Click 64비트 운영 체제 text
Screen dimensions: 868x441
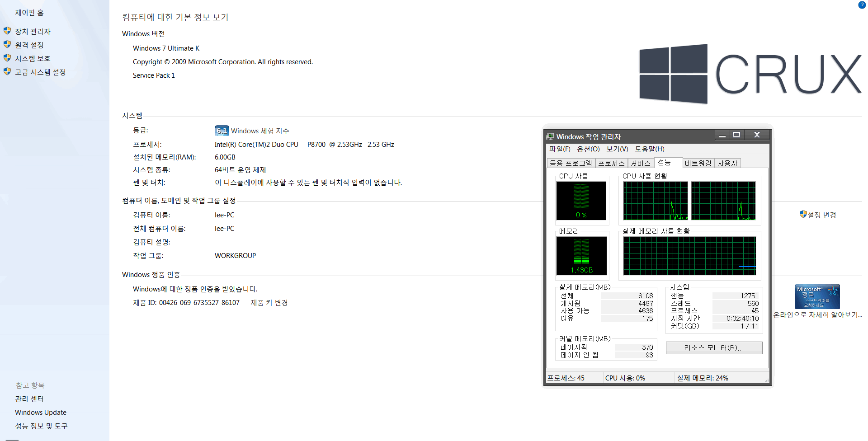pyautogui.click(x=240, y=170)
